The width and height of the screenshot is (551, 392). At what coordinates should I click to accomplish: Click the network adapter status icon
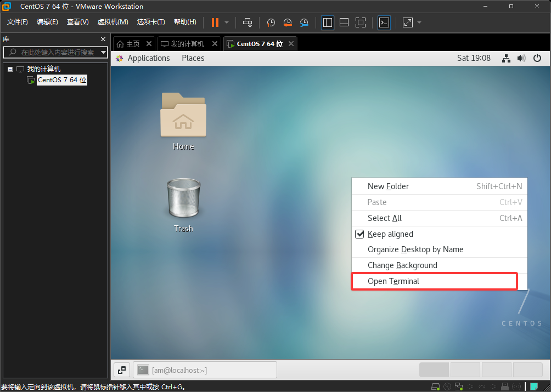[459, 387]
